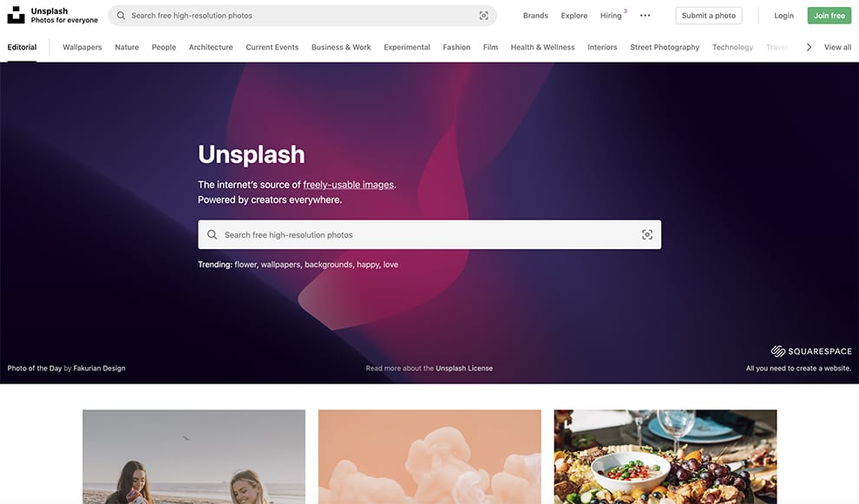Select trending term backgrounds
This screenshot has width=859, height=504.
click(329, 265)
